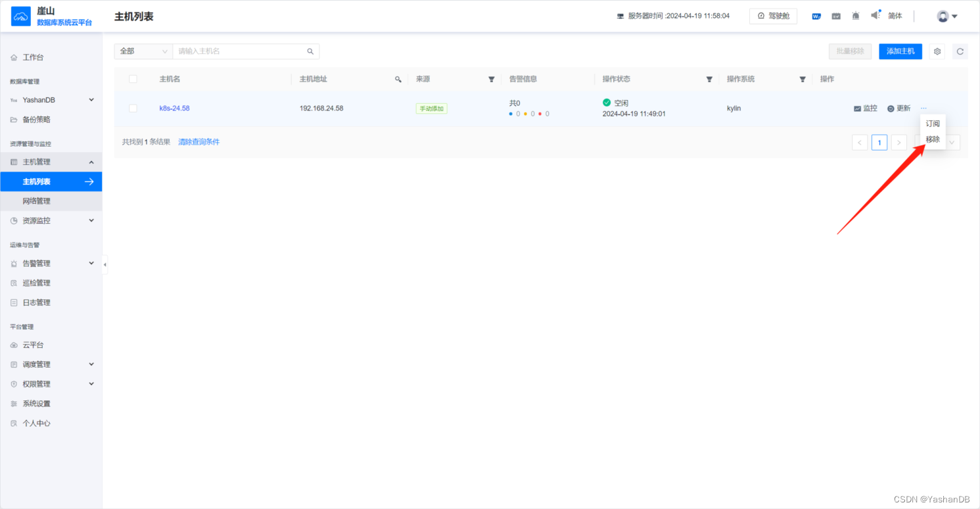
Task: Click the server time 服务器时间 text
Action: coord(678,16)
